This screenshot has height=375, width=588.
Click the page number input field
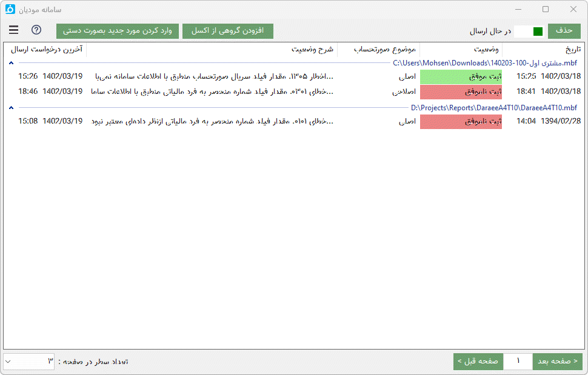(x=518, y=362)
